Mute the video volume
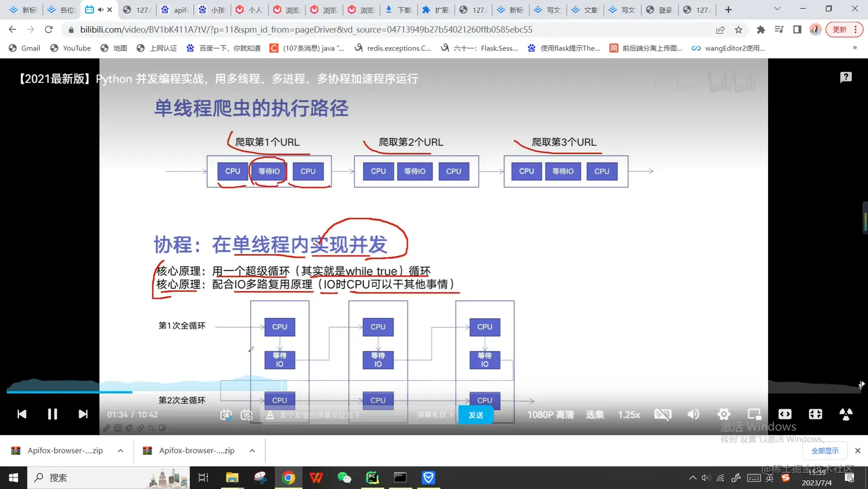Image resolution: width=868 pixels, height=489 pixels. click(693, 414)
